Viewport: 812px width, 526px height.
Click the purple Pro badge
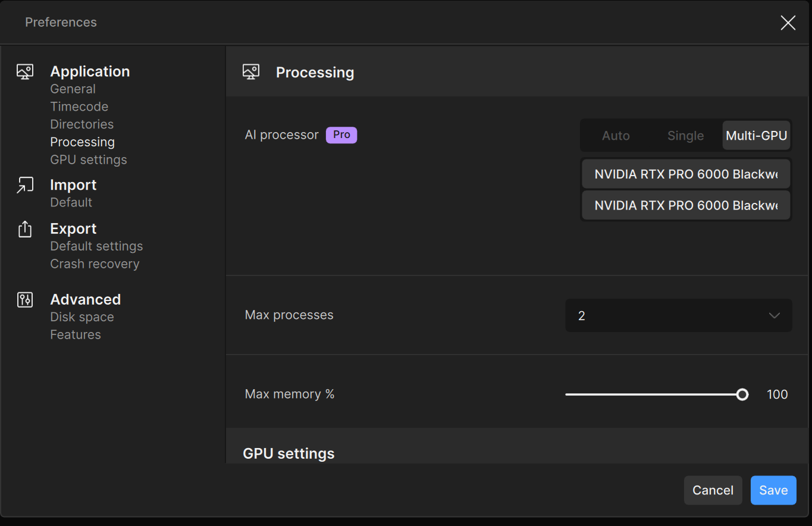341,135
